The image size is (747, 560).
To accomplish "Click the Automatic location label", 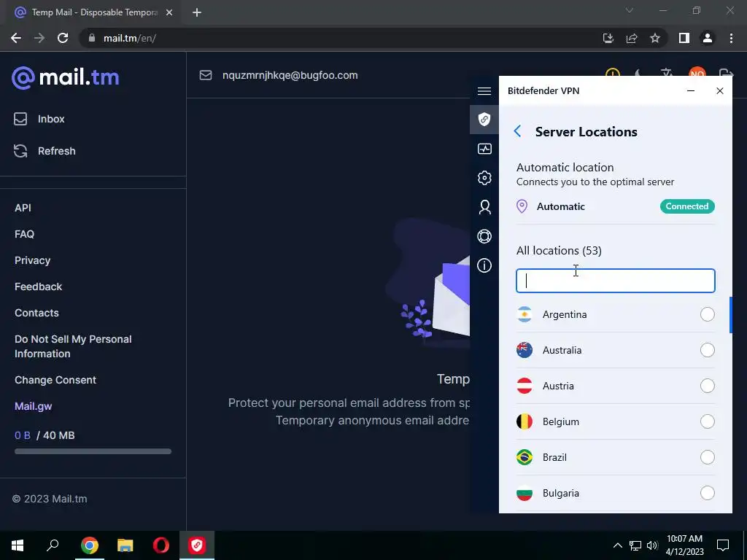I will click(x=561, y=206).
